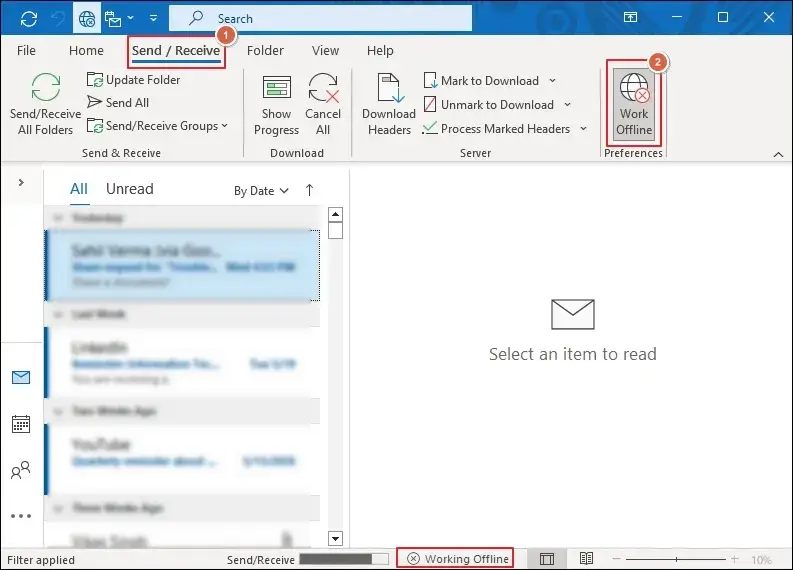Click Show Progress button
The image size is (793, 570).
[x=276, y=105]
